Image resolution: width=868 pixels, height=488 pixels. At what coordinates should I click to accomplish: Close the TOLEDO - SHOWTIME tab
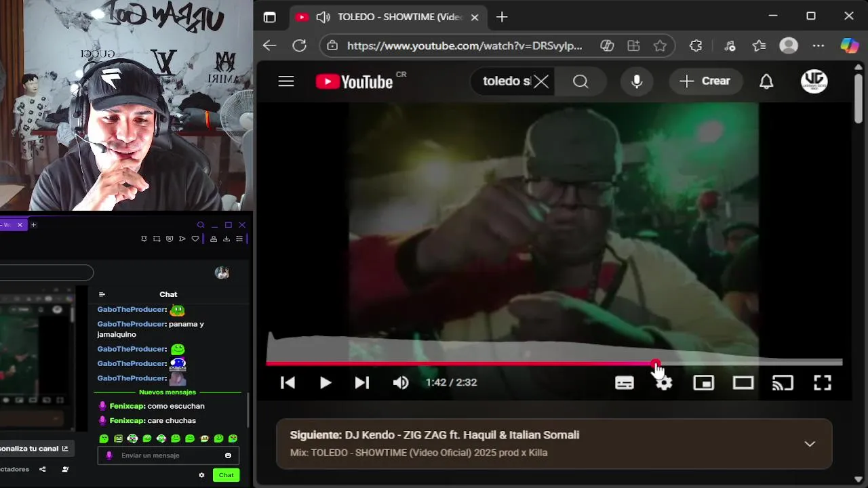[475, 17]
